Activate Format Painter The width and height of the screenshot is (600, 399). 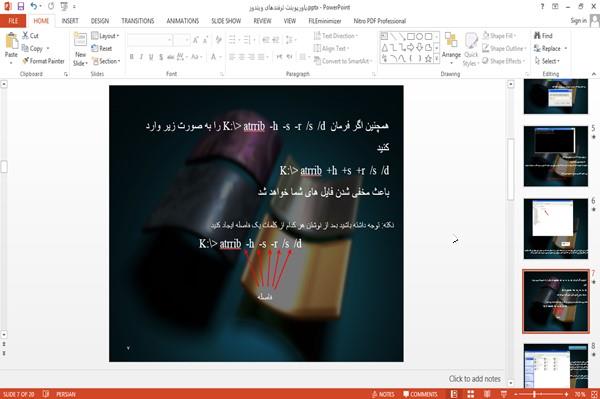click(43, 61)
